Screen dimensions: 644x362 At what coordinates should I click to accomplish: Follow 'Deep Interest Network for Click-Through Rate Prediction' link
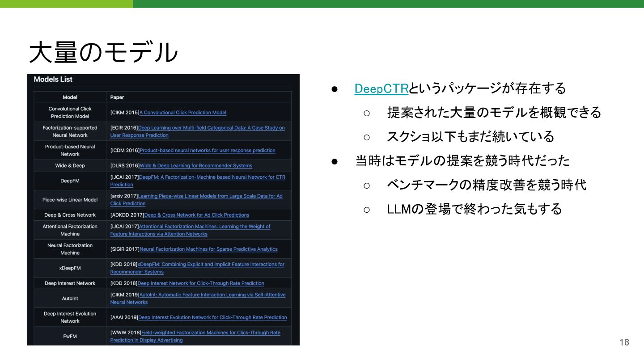point(201,283)
